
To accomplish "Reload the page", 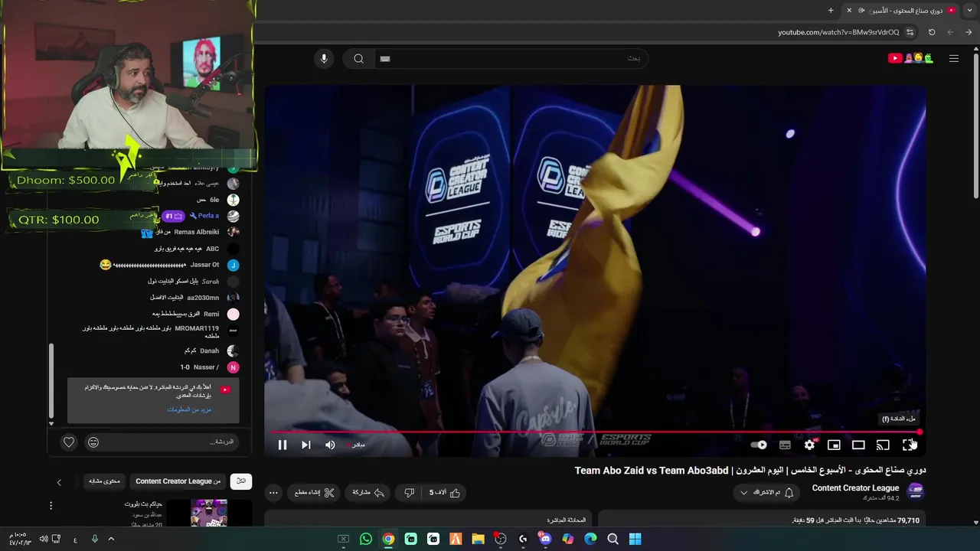I will [932, 32].
